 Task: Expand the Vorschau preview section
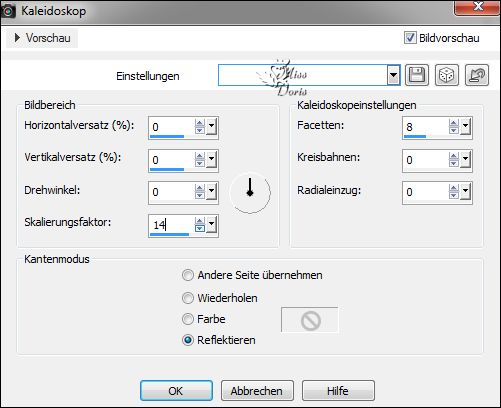(x=42, y=38)
